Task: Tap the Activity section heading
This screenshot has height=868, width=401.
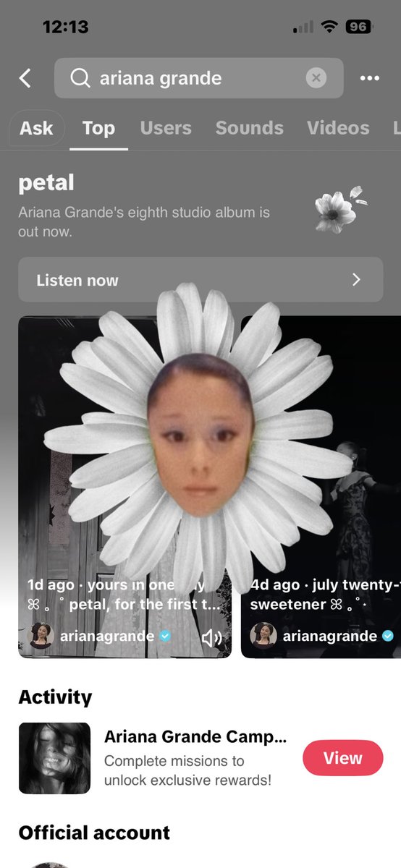Action: coord(55,697)
